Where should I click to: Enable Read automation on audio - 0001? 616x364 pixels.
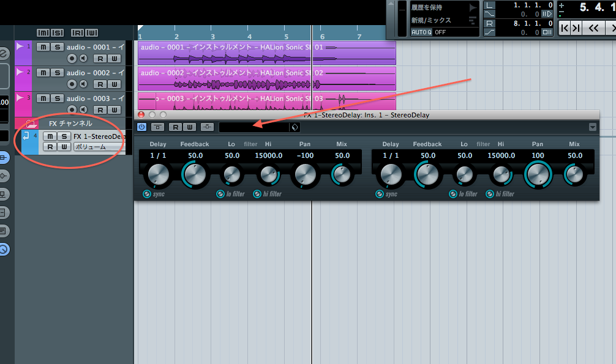point(100,59)
